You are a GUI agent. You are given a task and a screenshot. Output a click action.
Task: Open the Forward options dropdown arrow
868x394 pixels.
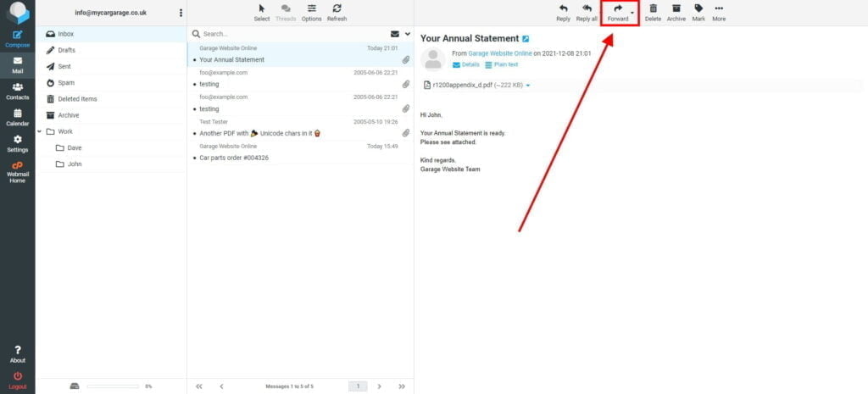(632, 12)
